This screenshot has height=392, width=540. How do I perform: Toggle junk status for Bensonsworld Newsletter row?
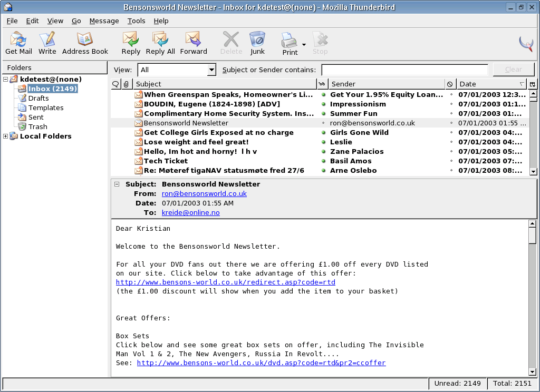click(451, 123)
